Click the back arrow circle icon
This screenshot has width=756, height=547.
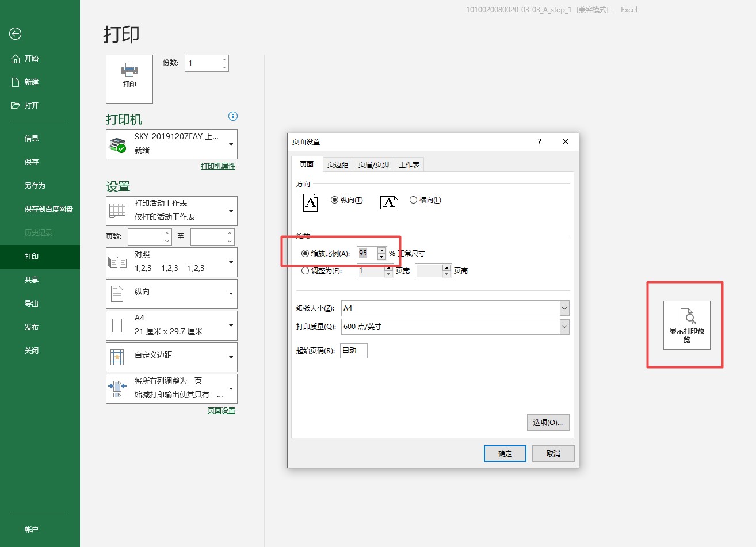[x=16, y=34]
